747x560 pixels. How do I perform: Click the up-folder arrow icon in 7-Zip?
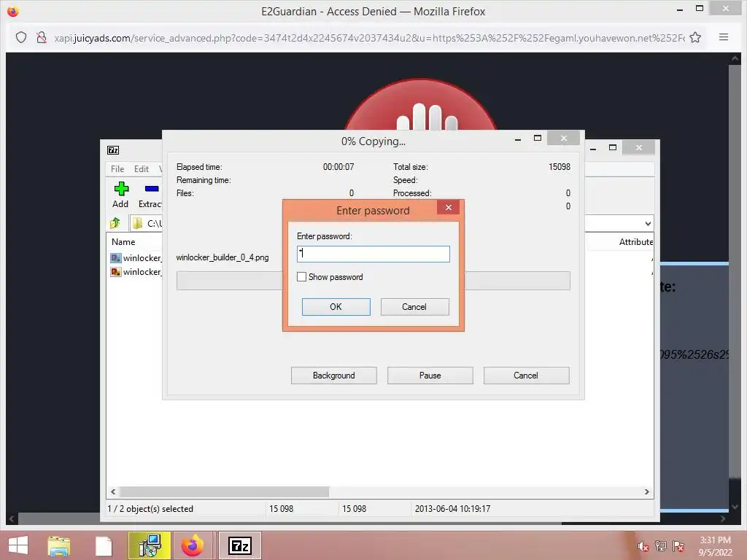point(115,223)
